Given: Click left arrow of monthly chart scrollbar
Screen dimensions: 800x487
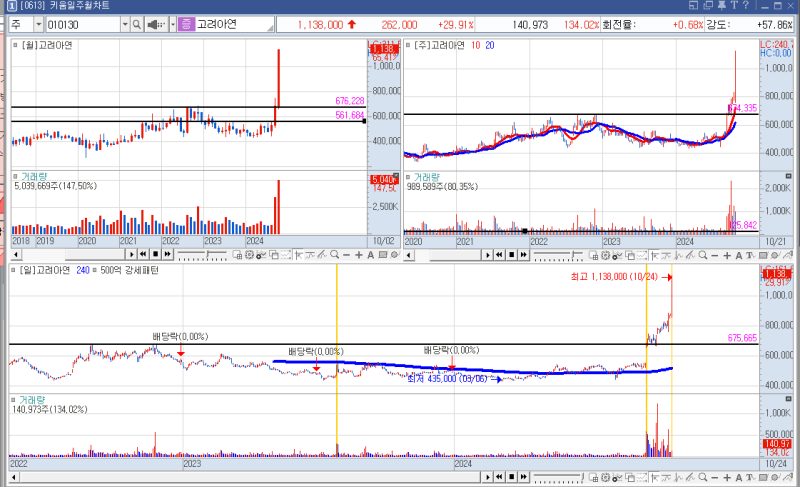Looking at the screenshot, I should pyautogui.click(x=16, y=254).
